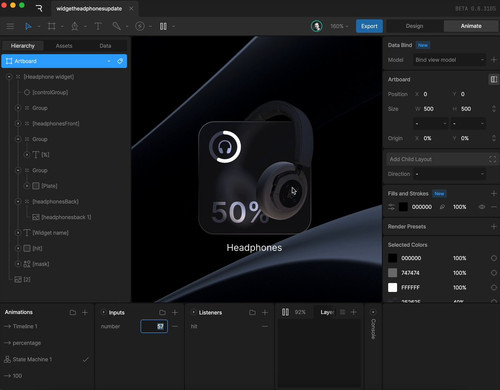Toggle color link for FFFFFF selected color
This screenshot has width=500, height=390.
[x=494, y=287]
